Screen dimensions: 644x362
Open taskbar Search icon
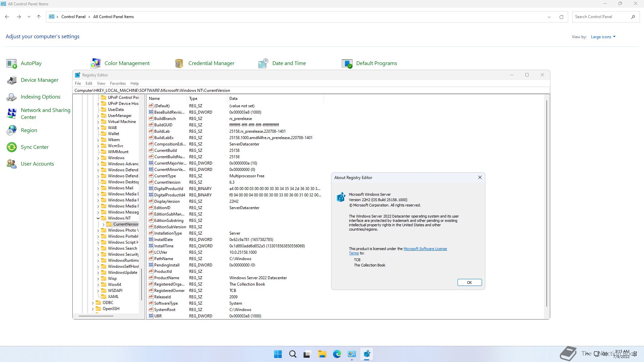point(292,354)
